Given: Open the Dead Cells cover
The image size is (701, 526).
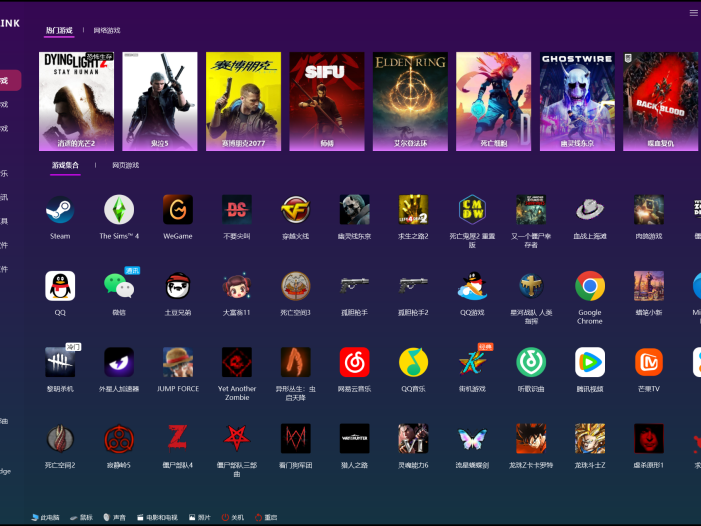Looking at the screenshot, I should pyautogui.click(x=494, y=101).
